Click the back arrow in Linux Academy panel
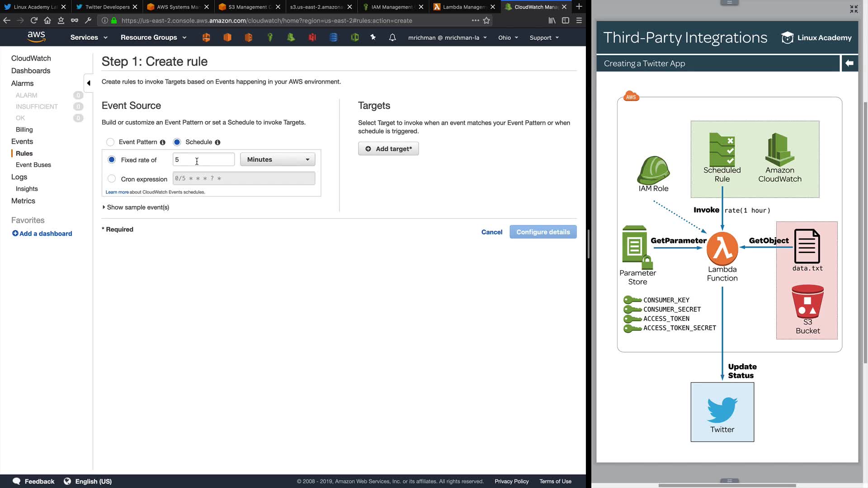868x488 pixels. coord(849,63)
